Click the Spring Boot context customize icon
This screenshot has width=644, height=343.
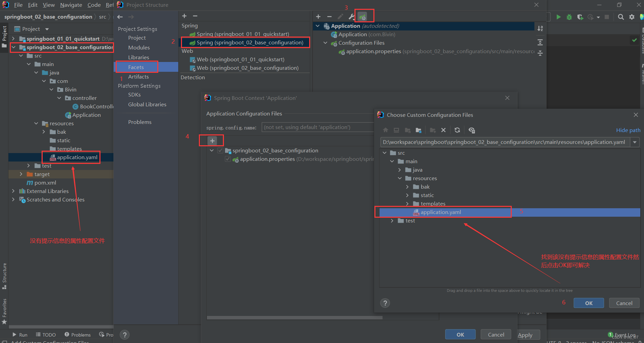pos(362,17)
